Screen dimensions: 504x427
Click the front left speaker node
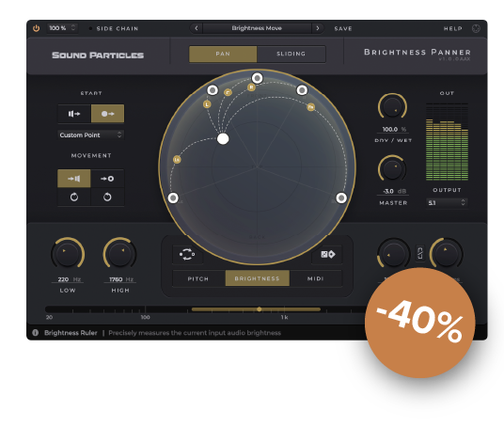click(213, 90)
